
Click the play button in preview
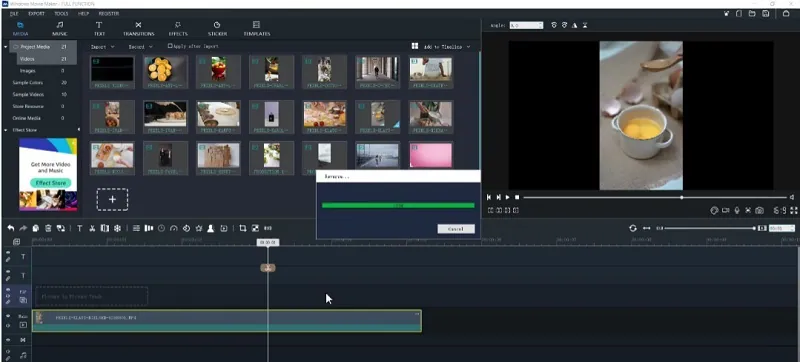[508, 197]
